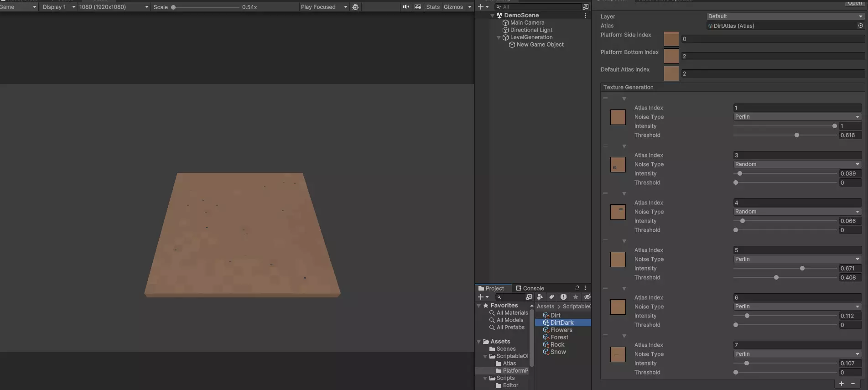This screenshot has height=390, width=868.
Task: Toggle the Stats overlay
Action: [433, 7]
